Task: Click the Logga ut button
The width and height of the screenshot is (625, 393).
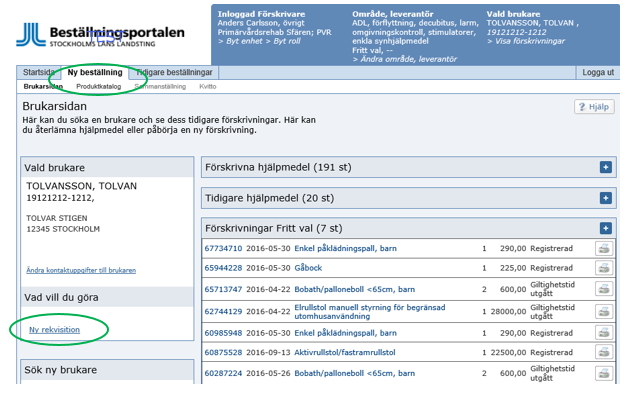Action: click(x=598, y=73)
